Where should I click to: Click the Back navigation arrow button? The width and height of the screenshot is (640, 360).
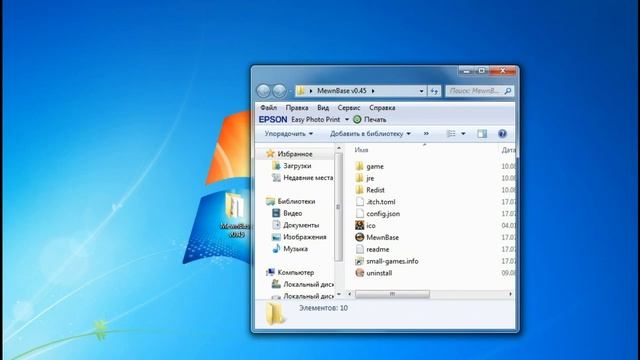click(x=263, y=91)
